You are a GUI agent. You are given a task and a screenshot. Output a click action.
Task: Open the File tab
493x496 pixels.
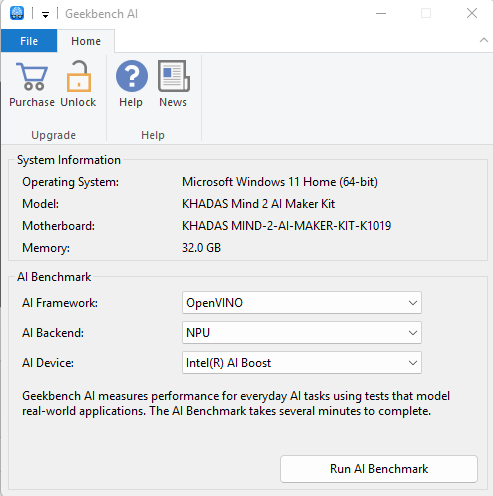click(x=29, y=41)
